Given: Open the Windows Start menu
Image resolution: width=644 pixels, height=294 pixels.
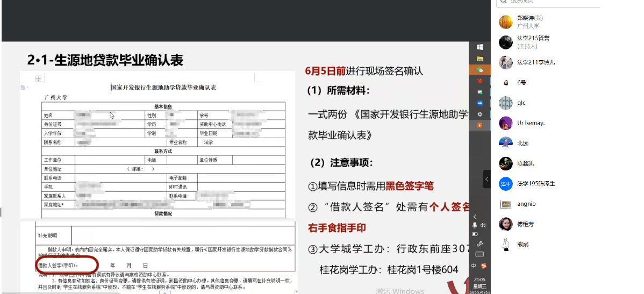Looking at the screenshot, I should click(480, 47).
